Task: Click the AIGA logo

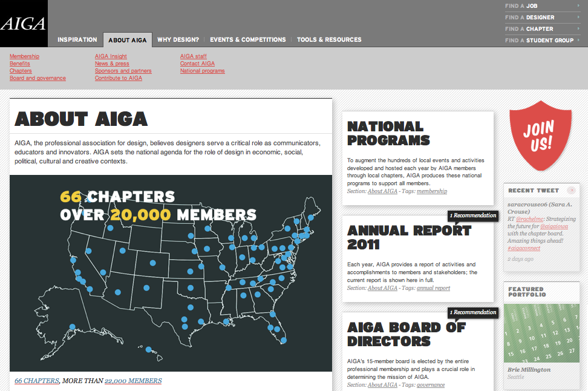Action: point(23,24)
